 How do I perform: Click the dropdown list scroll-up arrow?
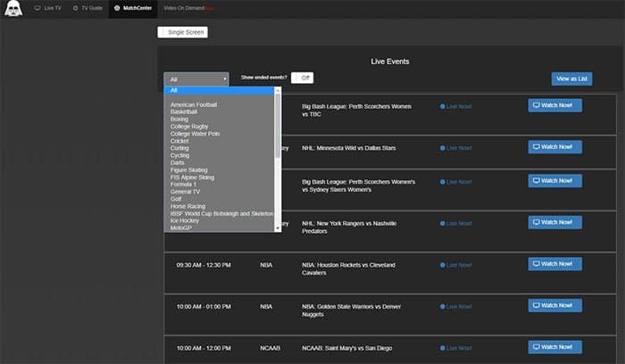[278, 90]
